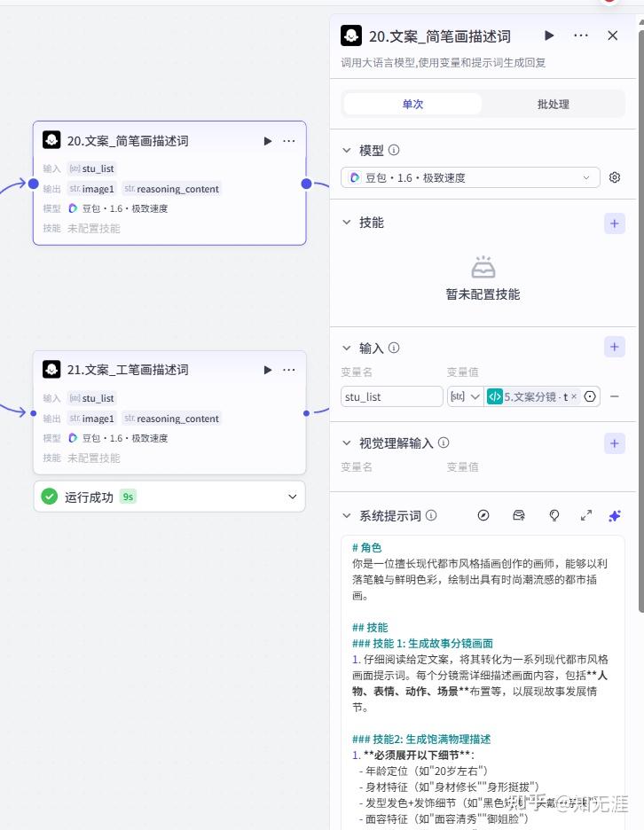Click the input port of node 20
Viewport: 644px width, 830px height.
(x=34, y=184)
